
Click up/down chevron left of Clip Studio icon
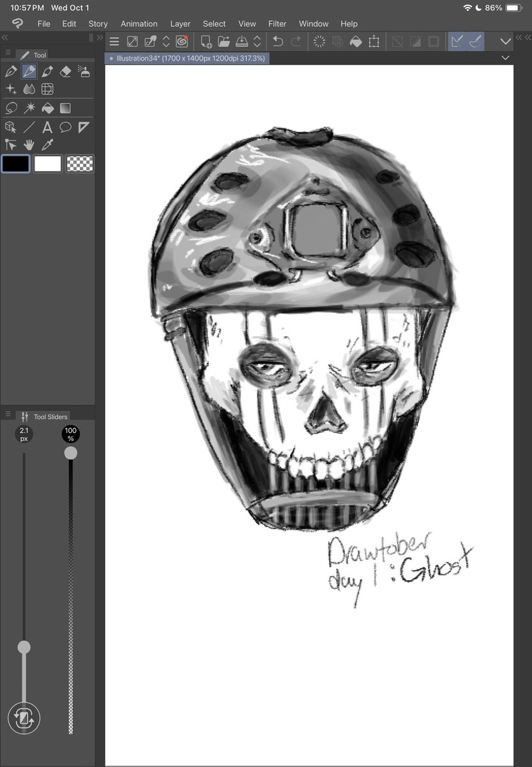tap(166, 42)
